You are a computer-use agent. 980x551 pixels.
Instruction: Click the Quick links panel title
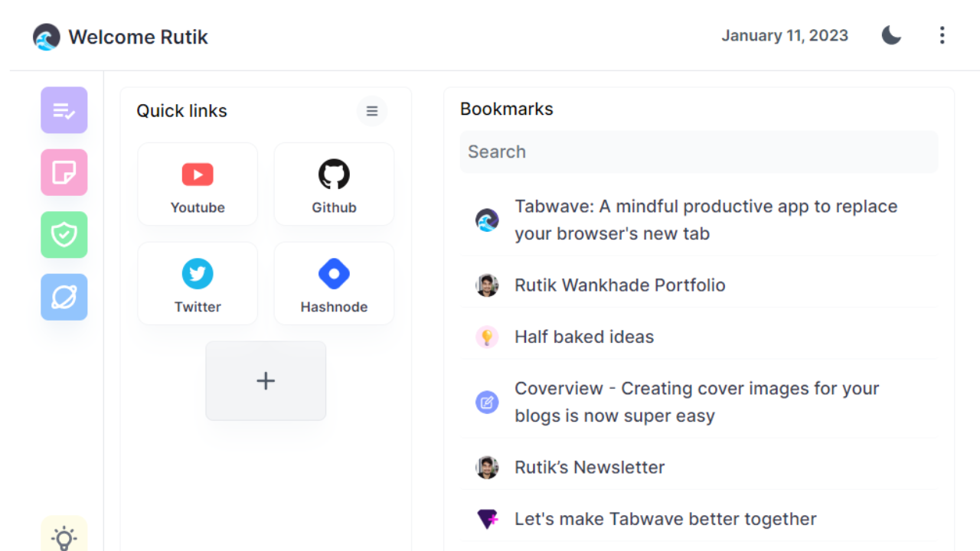coord(181,111)
